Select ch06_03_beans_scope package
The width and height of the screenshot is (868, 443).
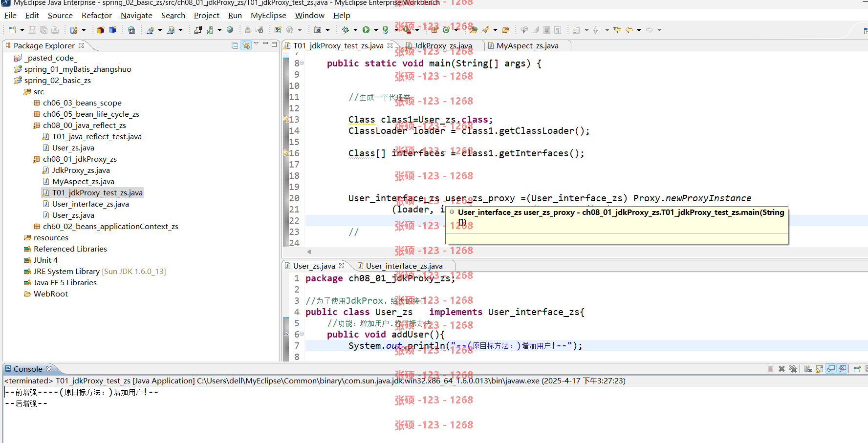pyautogui.click(x=82, y=103)
